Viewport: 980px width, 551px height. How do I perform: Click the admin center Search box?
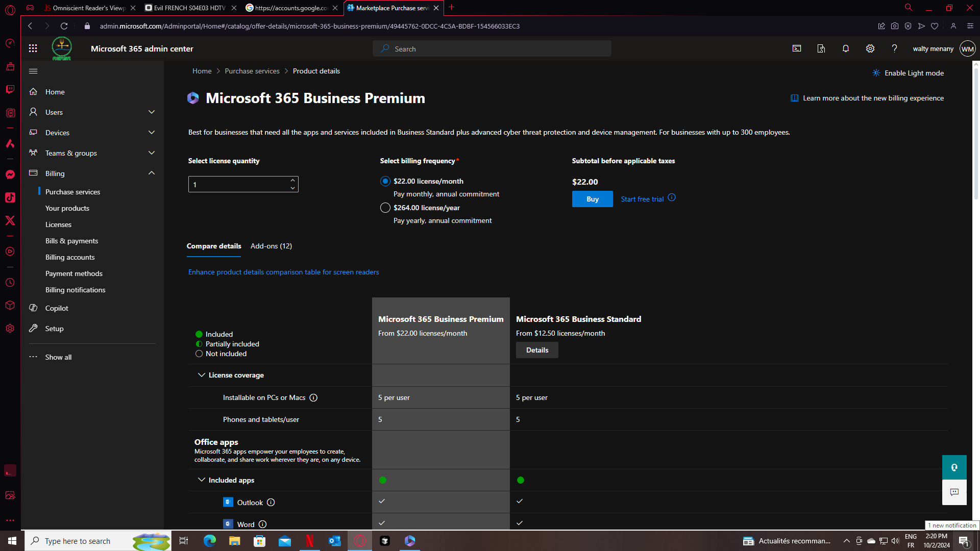[x=492, y=48]
